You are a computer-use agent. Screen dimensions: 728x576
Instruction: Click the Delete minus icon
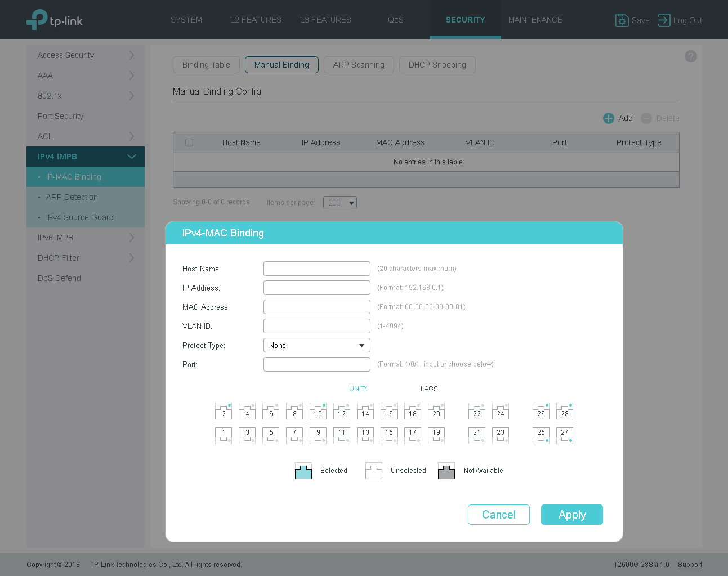646,118
